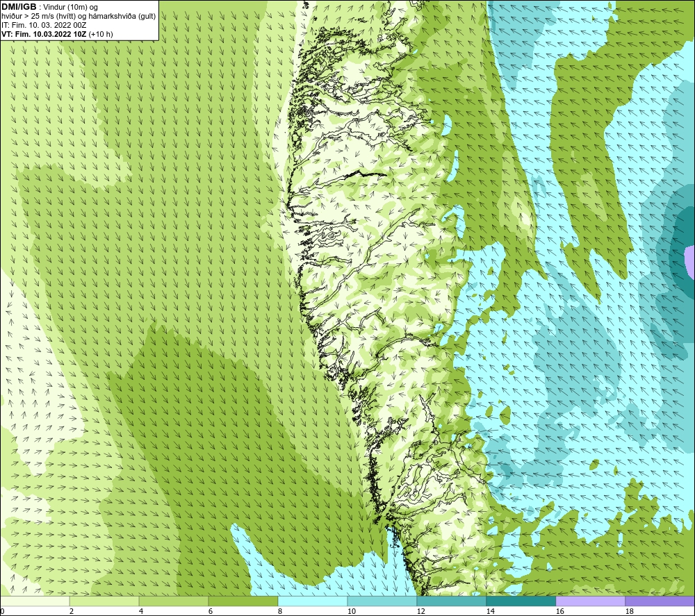Viewport: 695px width, 616px height.
Task: Click the scale label 8
Action: pos(280,611)
